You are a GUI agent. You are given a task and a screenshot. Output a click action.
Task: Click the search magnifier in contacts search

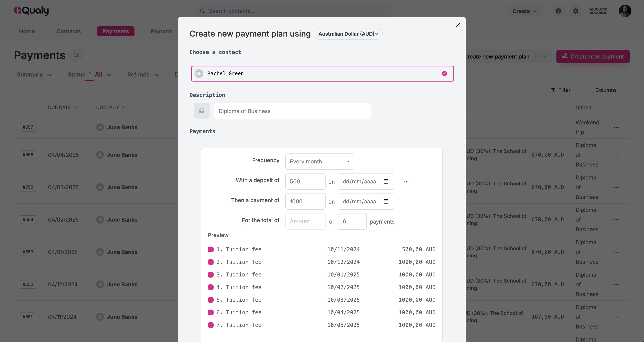[x=202, y=11]
